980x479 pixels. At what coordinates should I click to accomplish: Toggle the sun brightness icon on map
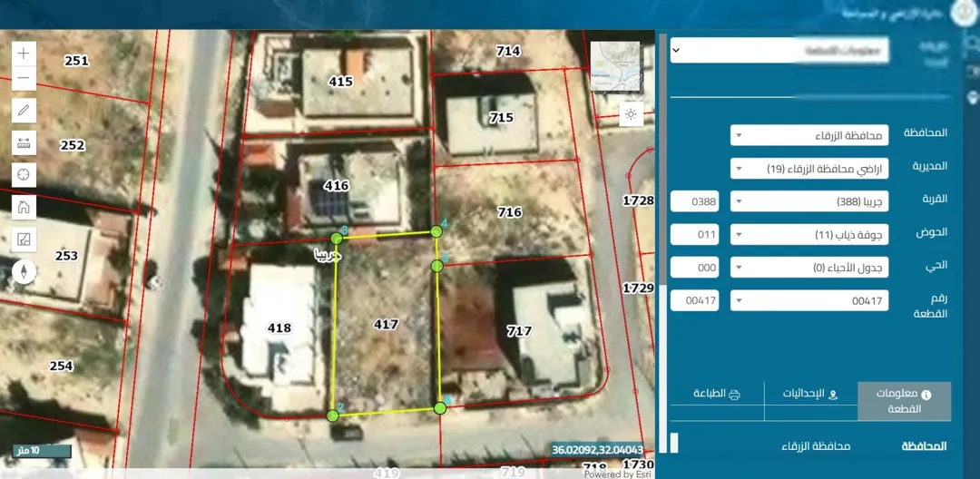click(631, 114)
